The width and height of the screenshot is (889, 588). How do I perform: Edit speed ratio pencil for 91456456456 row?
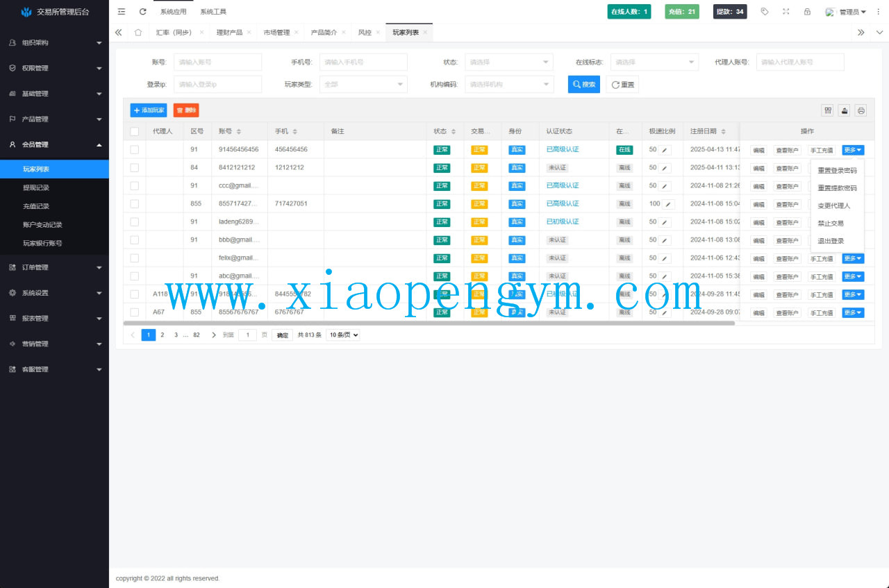pos(665,149)
